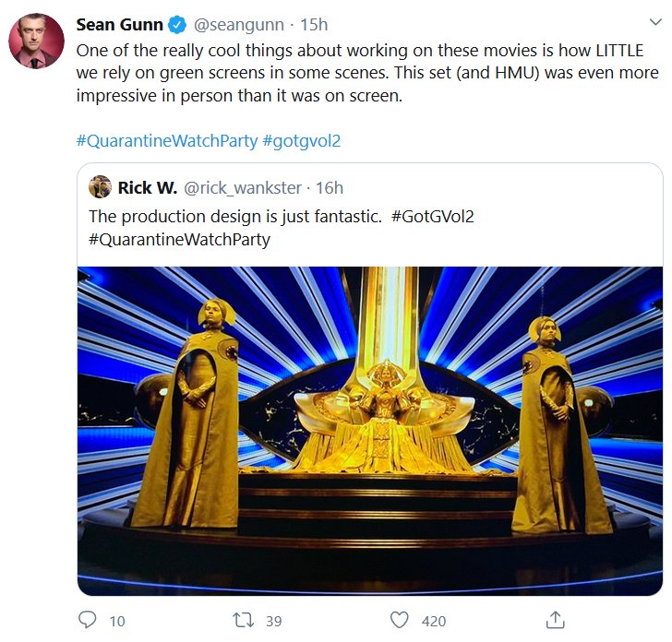The image size is (672, 642).
Task: Like the tweet with the heart icon
Action: click(399, 621)
